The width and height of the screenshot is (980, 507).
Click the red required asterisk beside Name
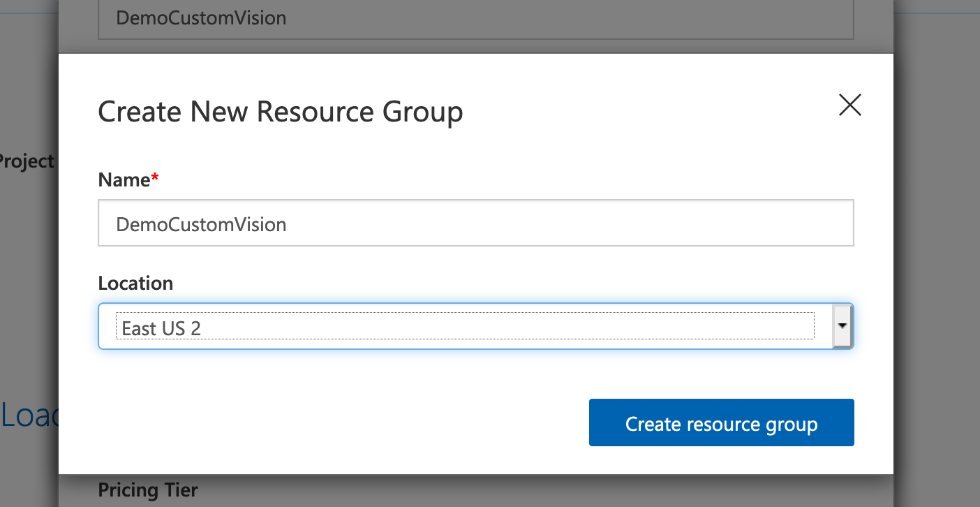coord(155,179)
